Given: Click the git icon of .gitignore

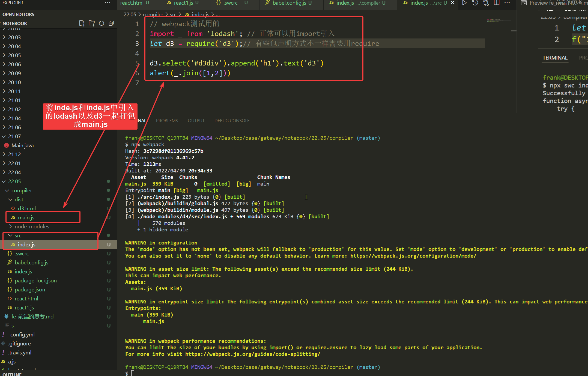Looking at the screenshot, I should pyautogui.click(x=3, y=344).
